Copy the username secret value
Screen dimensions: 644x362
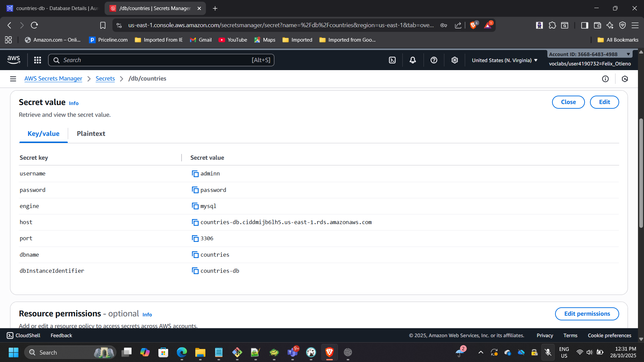[x=195, y=174]
